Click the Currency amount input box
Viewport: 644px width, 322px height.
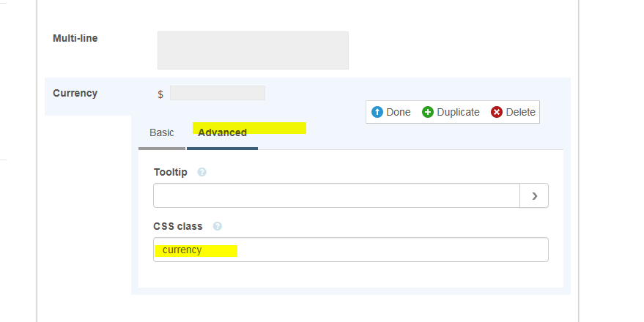click(218, 93)
